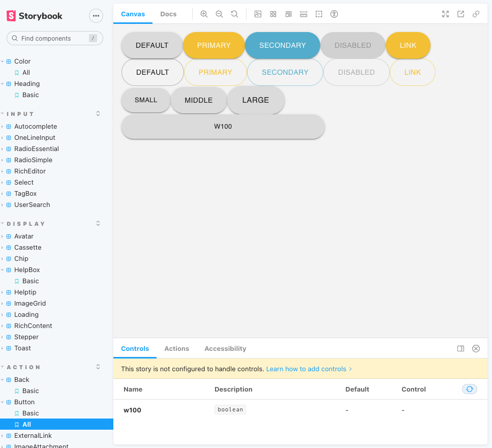Click the filled DEFAULT gray button
The image size is (492, 448).
point(152,45)
